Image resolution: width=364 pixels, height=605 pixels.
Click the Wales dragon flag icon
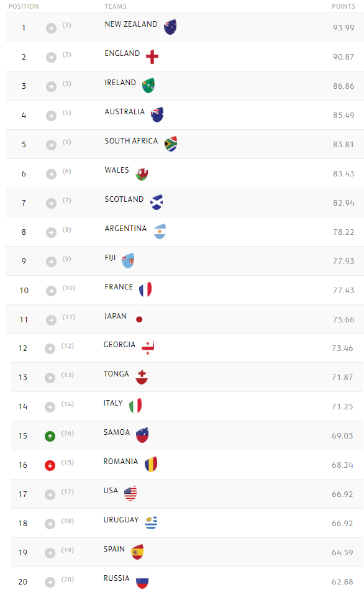(x=142, y=173)
